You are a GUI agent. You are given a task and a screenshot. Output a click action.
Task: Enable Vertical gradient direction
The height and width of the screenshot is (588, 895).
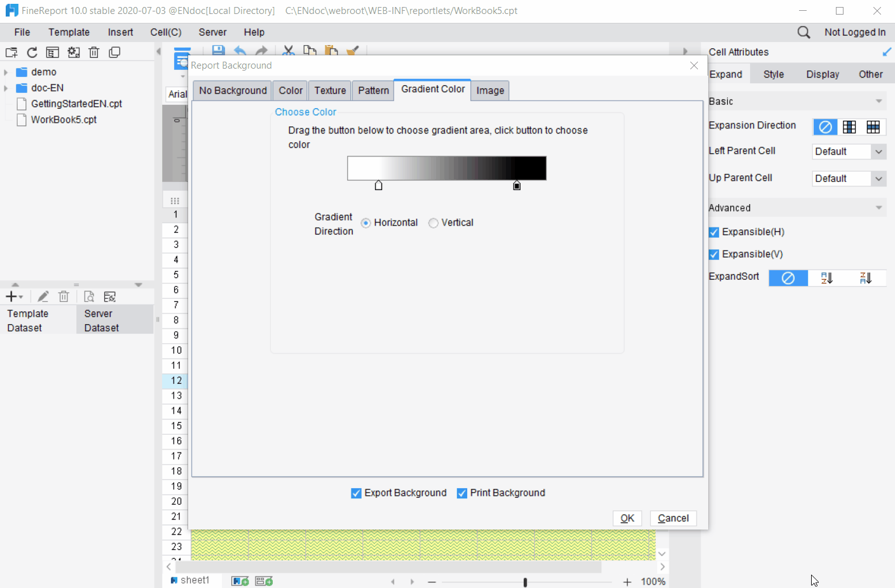coord(433,222)
